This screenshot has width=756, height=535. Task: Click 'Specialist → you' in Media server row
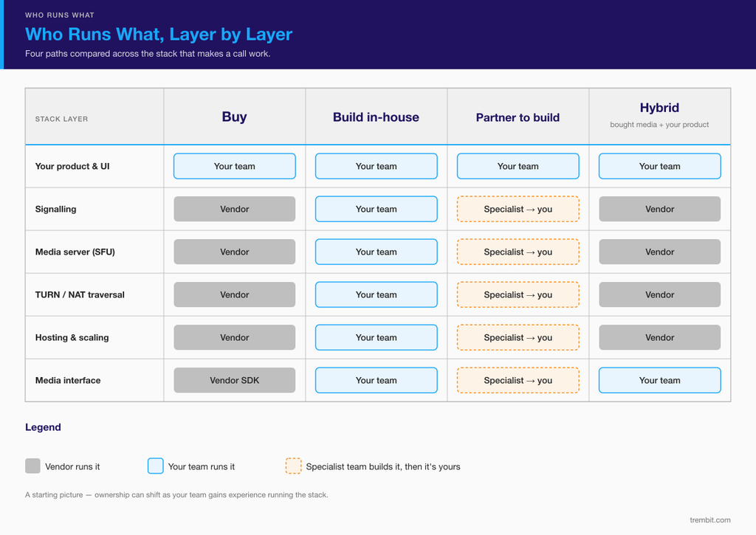(518, 252)
